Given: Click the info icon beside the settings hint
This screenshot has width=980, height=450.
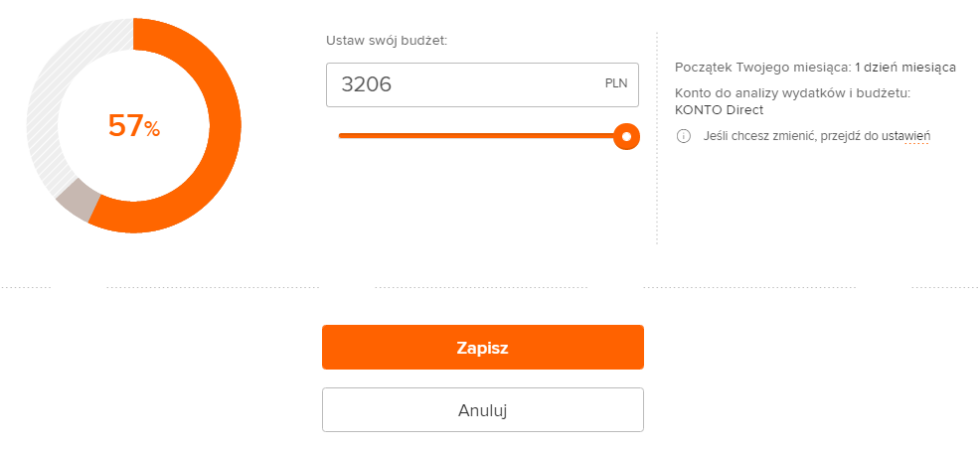Looking at the screenshot, I should click(683, 136).
